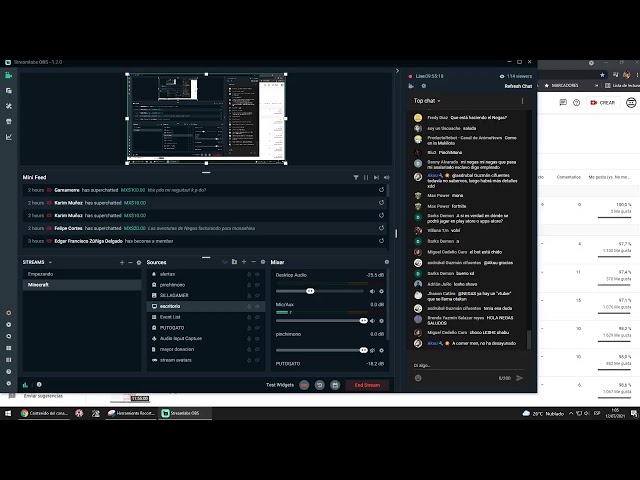Open the Windows Start menu

(x=8, y=413)
